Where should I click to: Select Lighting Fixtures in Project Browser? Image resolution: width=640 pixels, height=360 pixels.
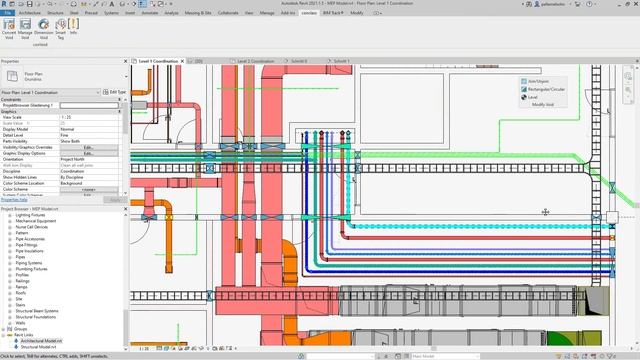30,215
